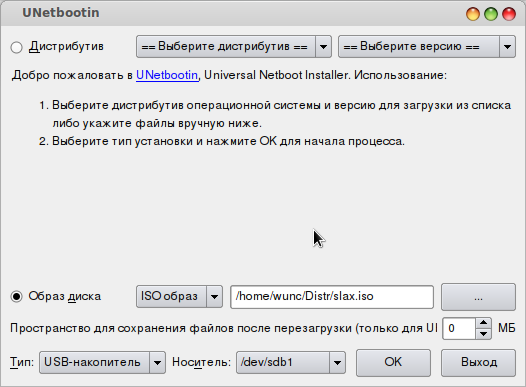
Task: Open the Носитель /dev/sdb1 dropdown
Action: pos(291,363)
